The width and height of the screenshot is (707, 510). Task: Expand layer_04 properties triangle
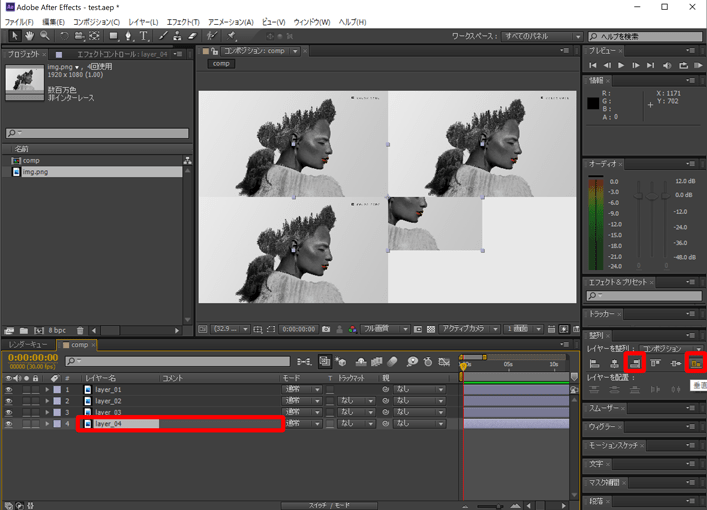click(47, 424)
